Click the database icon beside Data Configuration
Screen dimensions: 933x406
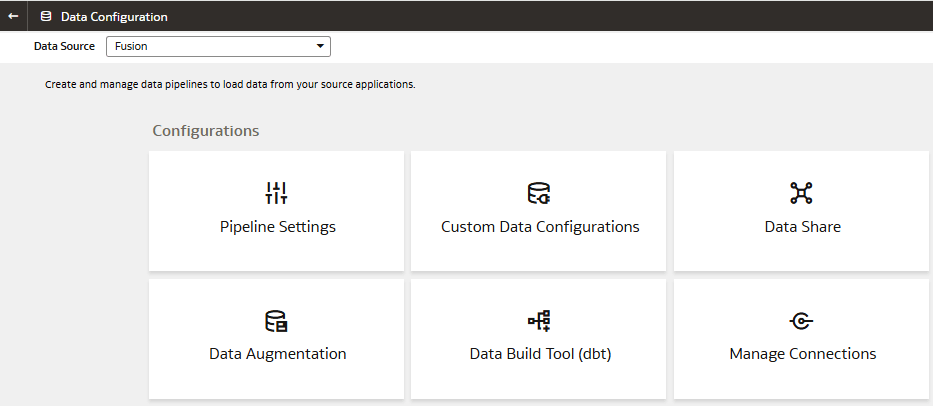tap(46, 16)
